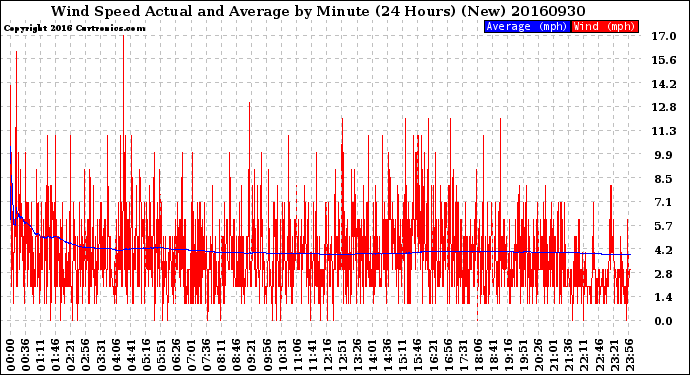
Task: Click the 22:46 time axis label
Action: pyautogui.click(x=598, y=355)
